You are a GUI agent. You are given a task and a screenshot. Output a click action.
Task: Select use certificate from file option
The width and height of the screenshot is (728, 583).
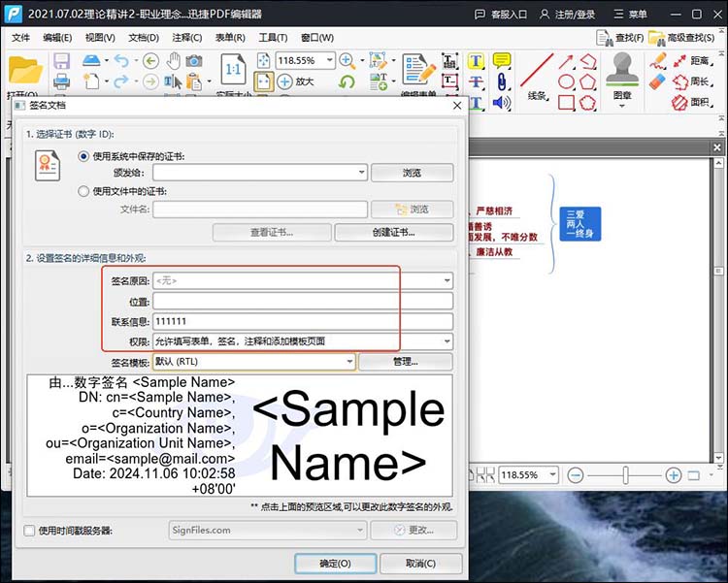(x=83, y=191)
